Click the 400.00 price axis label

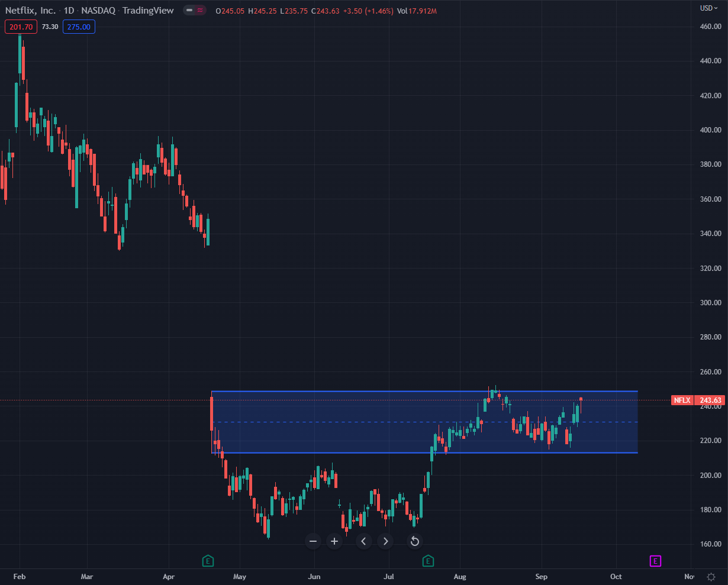coord(710,130)
